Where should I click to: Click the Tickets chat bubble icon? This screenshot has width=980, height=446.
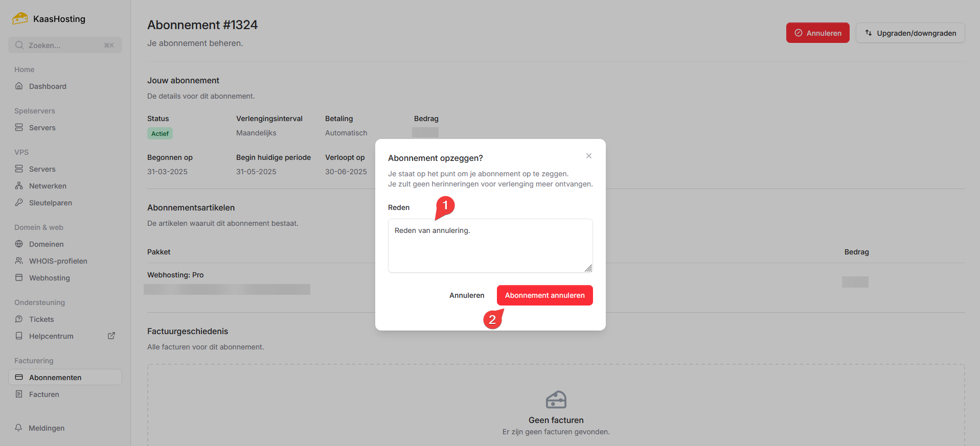[x=19, y=319]
